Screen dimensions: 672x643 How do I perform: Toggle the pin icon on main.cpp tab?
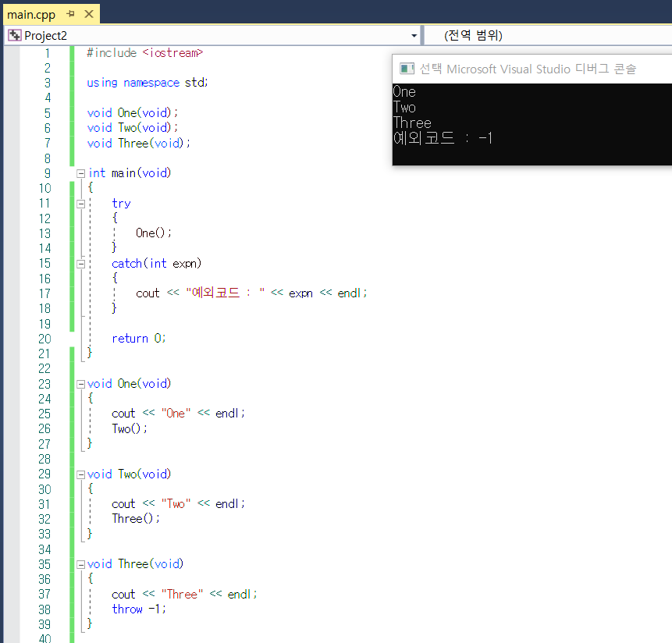(x=71, y=14)
